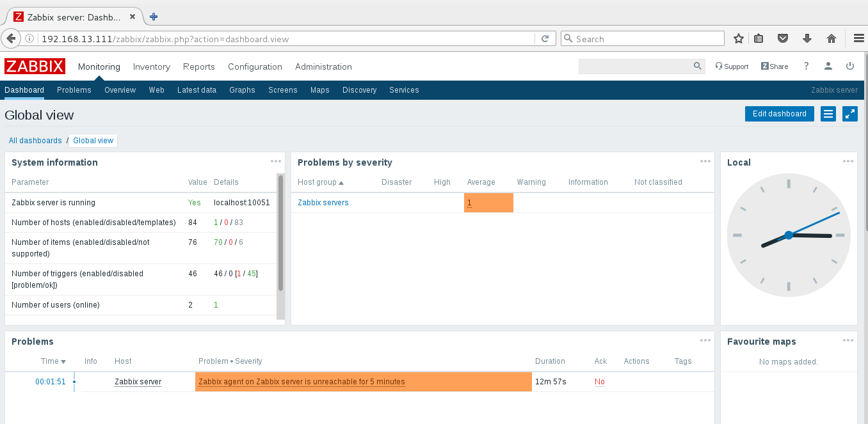Screen dimensions: 868x424
Task: Click the Average severity count cell
Action: tap(488, 203)
